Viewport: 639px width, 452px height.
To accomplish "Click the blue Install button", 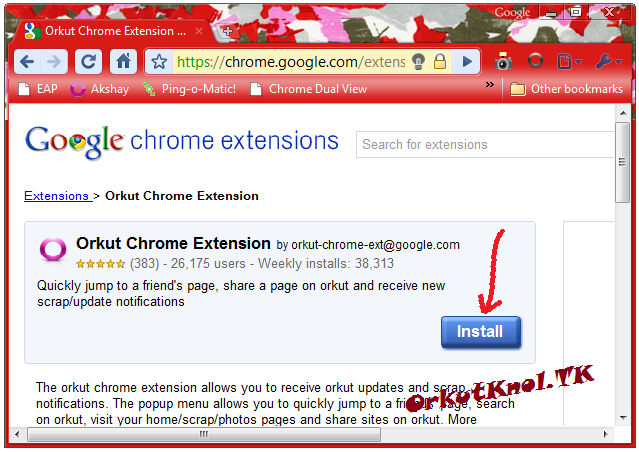I will (x=481, y=332).
